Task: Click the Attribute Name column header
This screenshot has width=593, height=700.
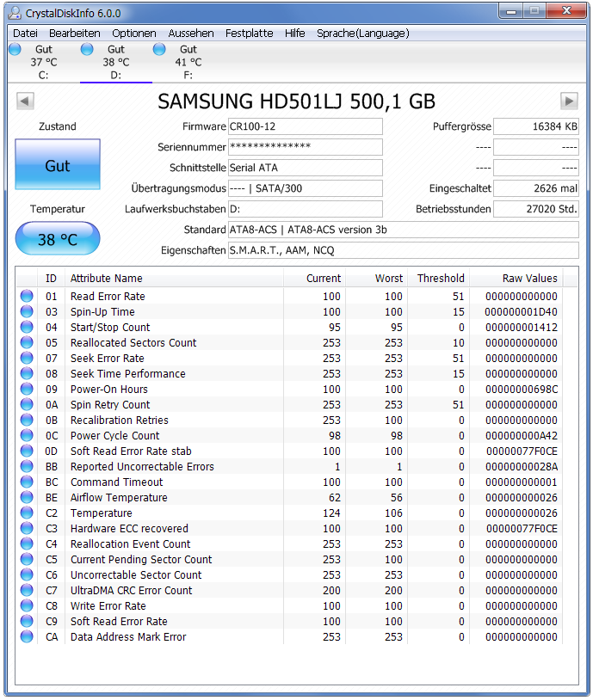Action: tap(174, 279)
